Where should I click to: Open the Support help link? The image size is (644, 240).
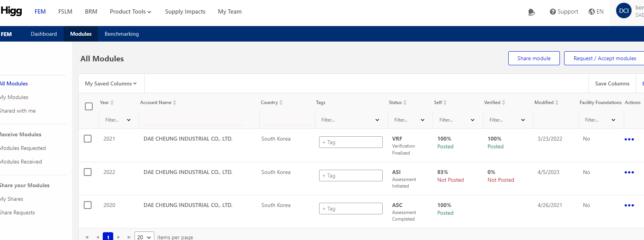564,12
